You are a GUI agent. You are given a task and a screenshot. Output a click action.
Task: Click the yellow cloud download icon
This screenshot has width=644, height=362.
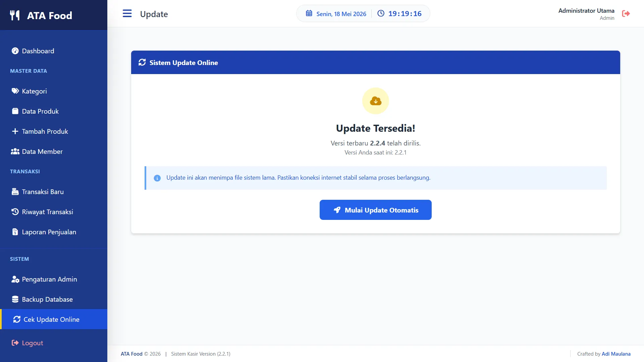[376, 101]
